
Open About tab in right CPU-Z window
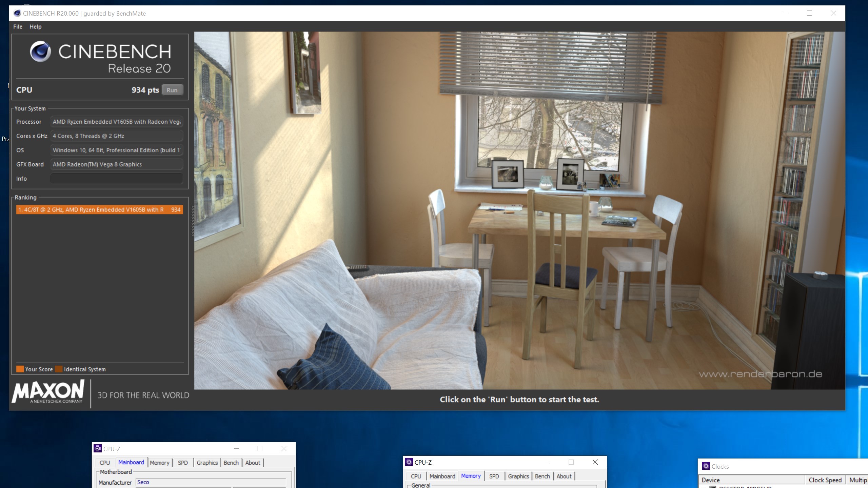(564, 476)
